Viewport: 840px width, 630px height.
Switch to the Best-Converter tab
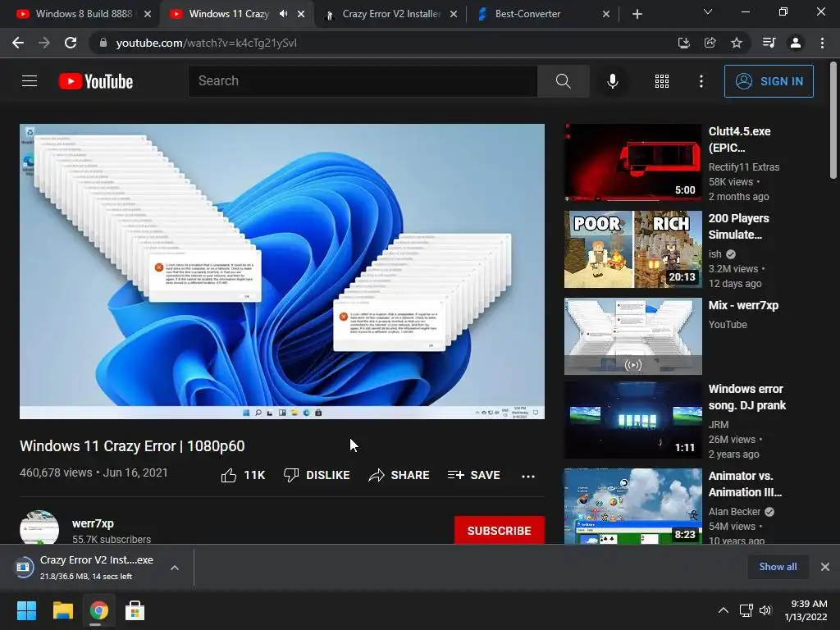pyautogui.click(x=528, y=14)
